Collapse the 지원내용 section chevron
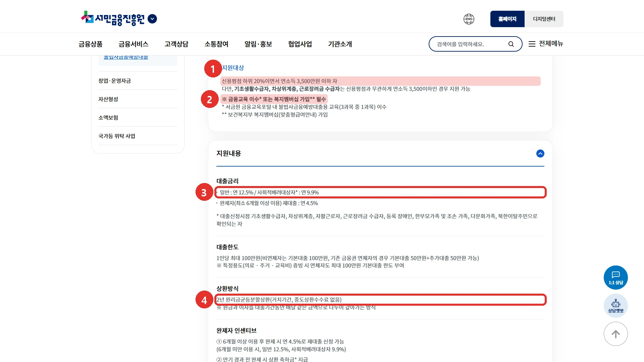The height and width of the screenshot is (362, 644). click(540, 154)
